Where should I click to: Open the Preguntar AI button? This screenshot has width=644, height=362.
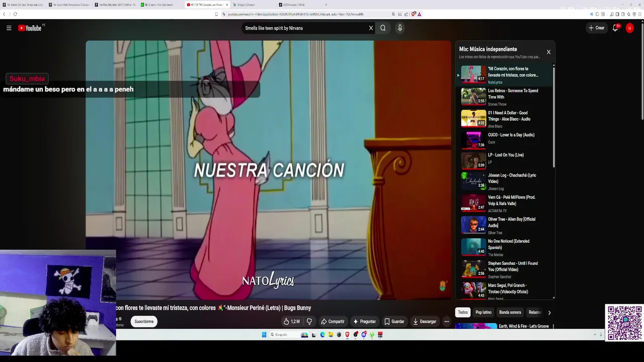(365, 321)
